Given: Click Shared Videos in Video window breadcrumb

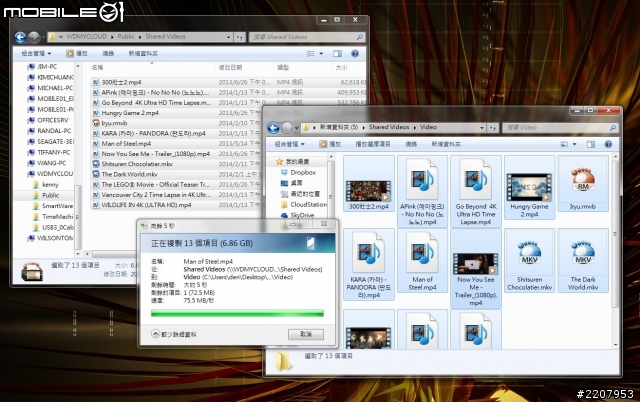Looking at the screenshot, I should [389, 127].
